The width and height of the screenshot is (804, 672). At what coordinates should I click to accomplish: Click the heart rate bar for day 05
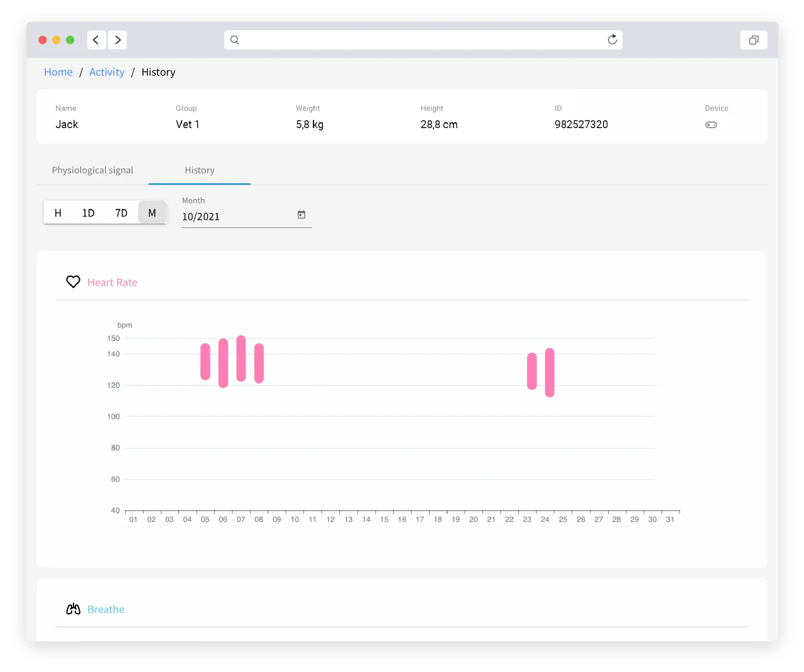click(x=205, y=362)
